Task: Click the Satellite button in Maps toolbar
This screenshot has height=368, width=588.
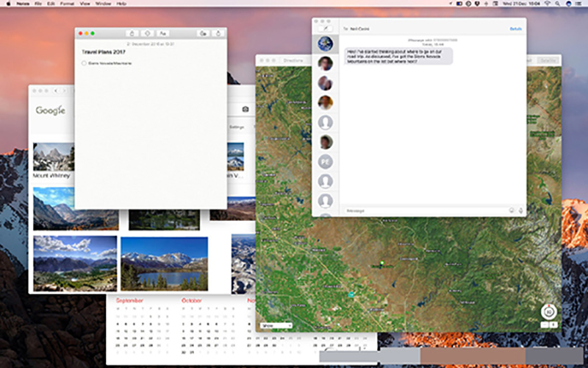Action: pyautogui.click(x=548, y=60)
